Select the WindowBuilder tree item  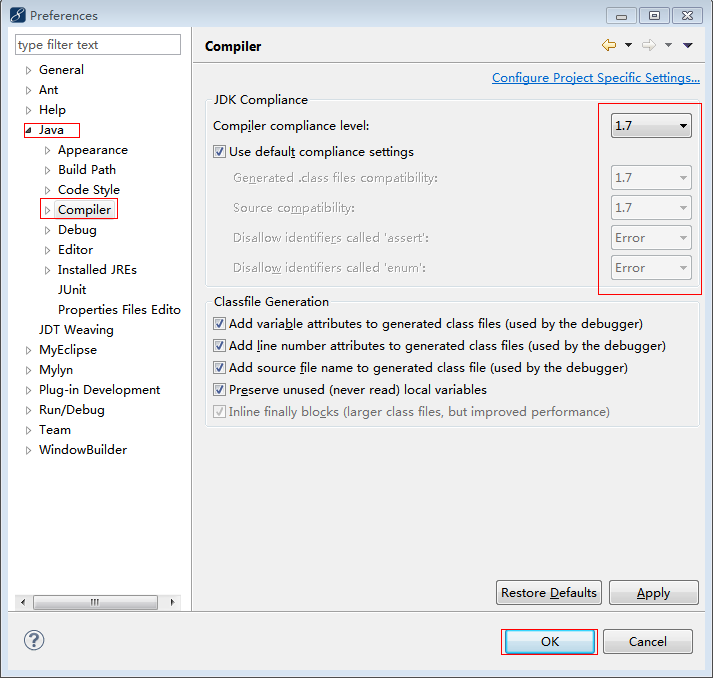pos(83,450)
